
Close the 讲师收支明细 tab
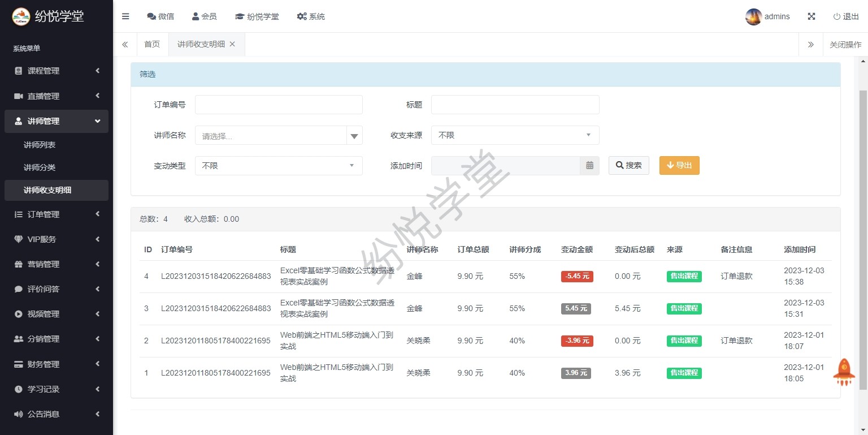click(x=232, y=44)
